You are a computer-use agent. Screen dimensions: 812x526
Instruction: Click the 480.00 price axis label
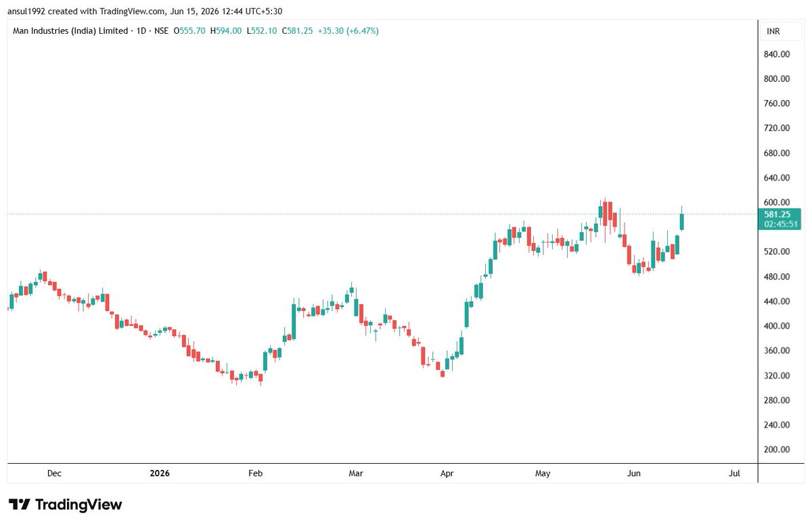click(777, 277)
